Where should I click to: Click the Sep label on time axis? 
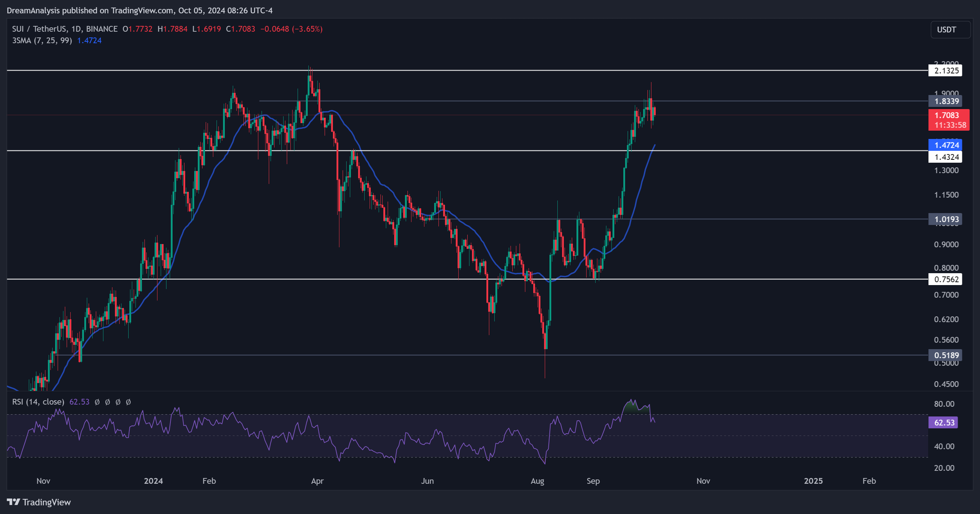pyautogui.click(x=593, y=481)
